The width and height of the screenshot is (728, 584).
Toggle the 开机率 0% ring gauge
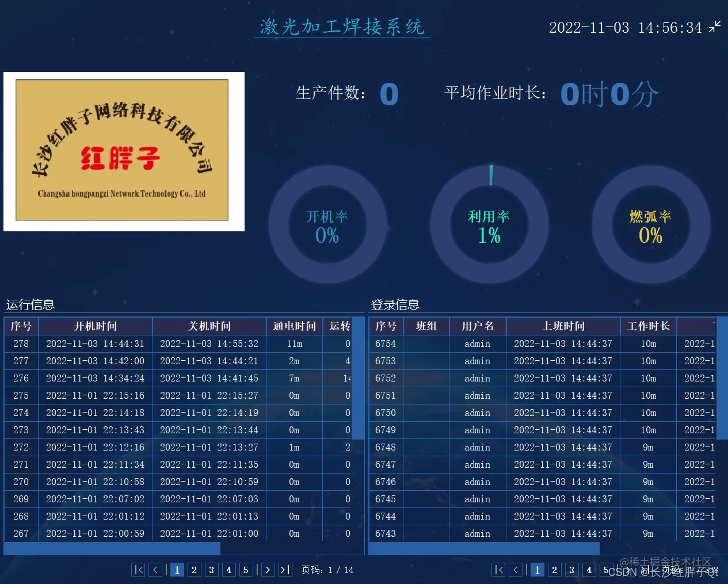[x=327, y=224]
